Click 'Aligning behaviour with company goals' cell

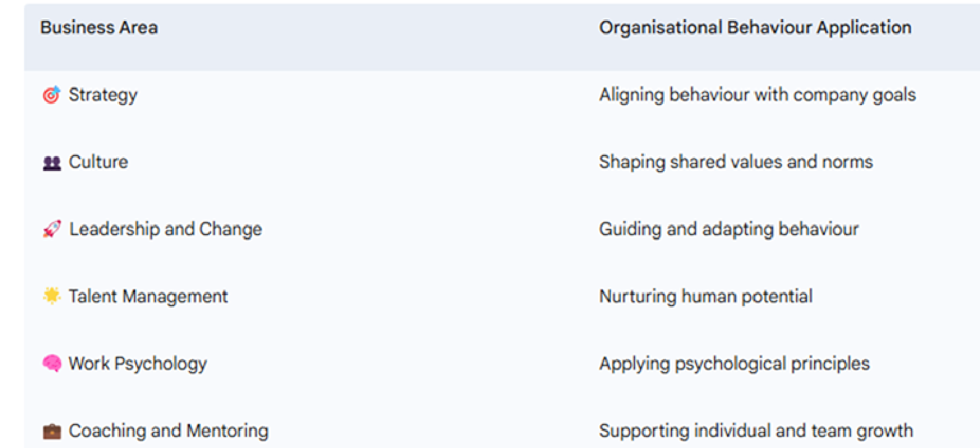757,95
